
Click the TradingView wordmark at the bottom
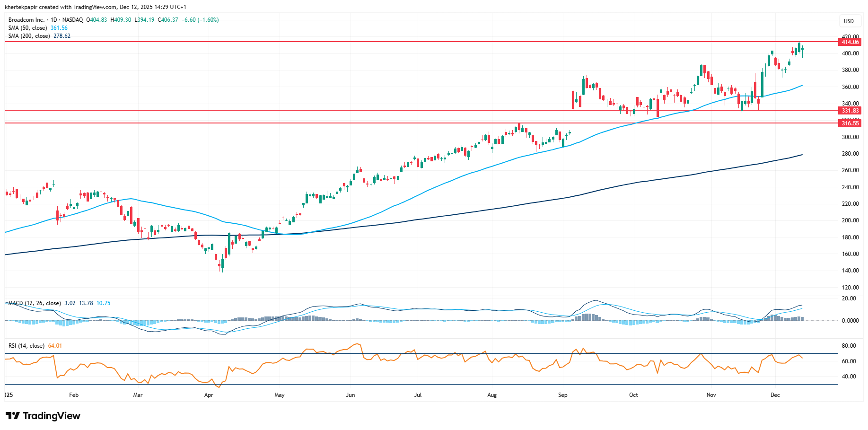[52, 416]
